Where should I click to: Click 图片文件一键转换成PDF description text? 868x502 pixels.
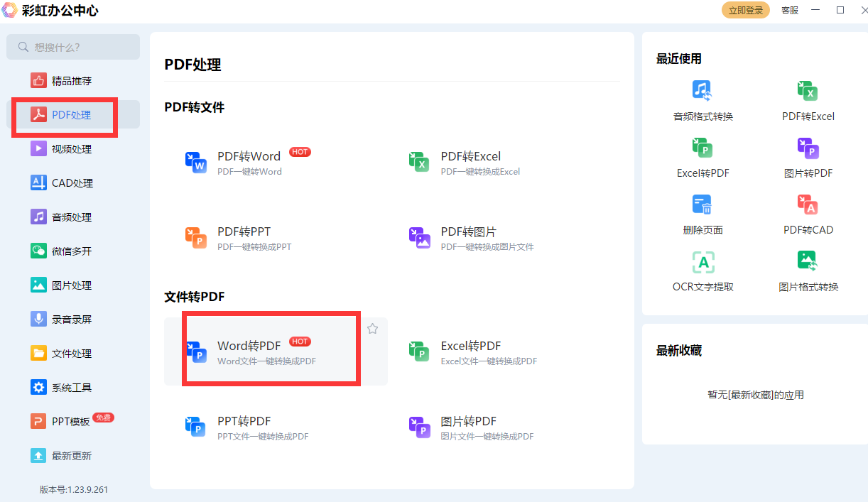pos(487,437)
